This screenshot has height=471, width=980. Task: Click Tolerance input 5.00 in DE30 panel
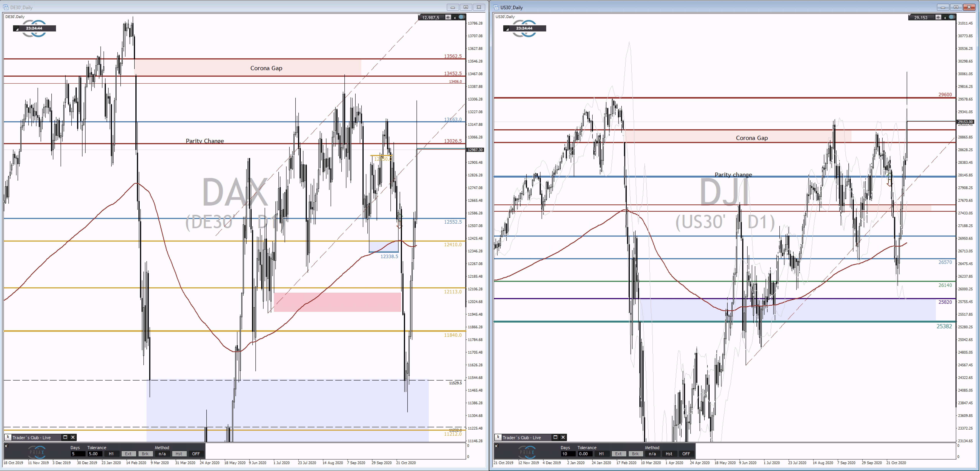click(95, 454)
